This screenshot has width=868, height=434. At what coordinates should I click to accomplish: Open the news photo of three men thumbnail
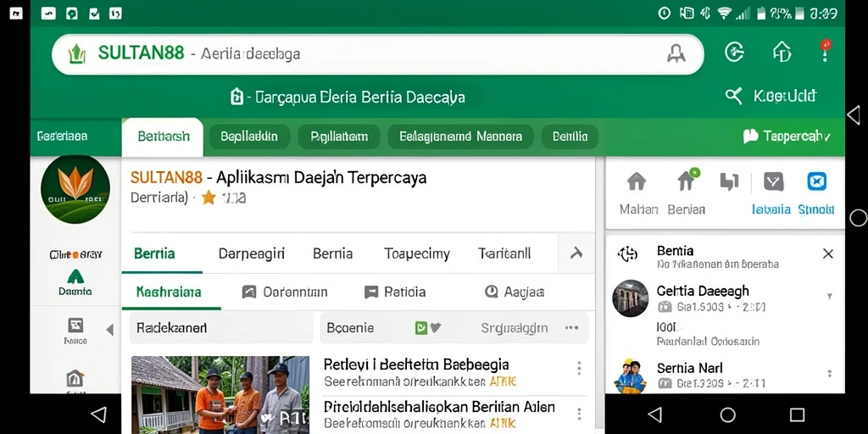pos(220,395)
